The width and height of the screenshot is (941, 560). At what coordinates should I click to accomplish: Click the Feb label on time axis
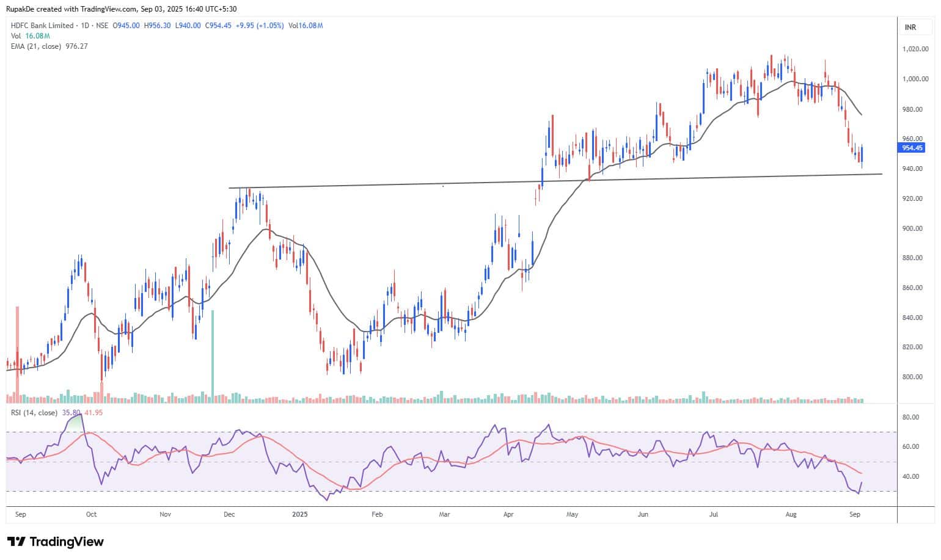click(x=377, y=515)
